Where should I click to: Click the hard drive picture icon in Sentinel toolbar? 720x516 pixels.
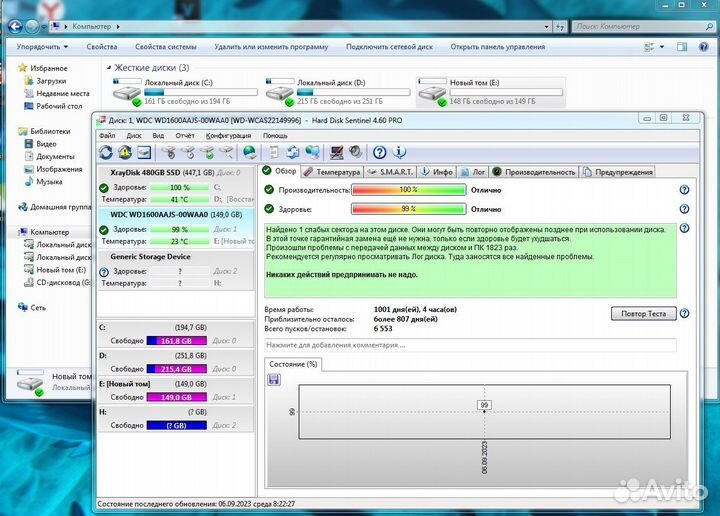tap(144, 152)
